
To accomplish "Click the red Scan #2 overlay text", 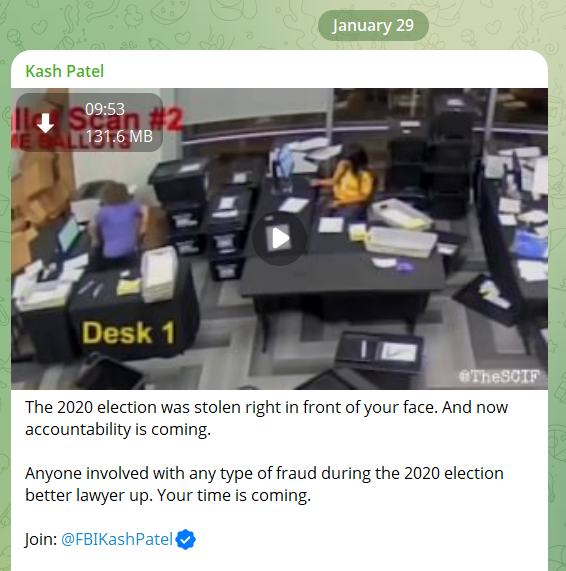I will [x=126, y=119].
